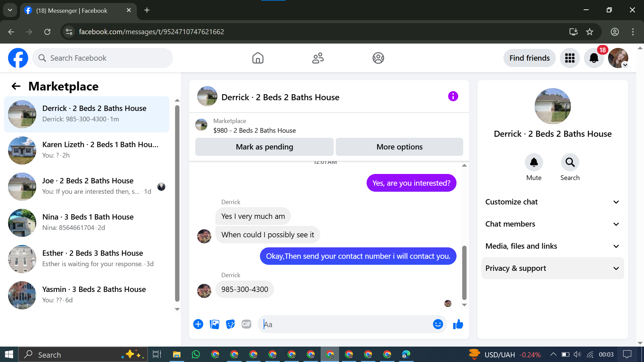Open WhatsApp from the taskbar

tap(196, 354)
